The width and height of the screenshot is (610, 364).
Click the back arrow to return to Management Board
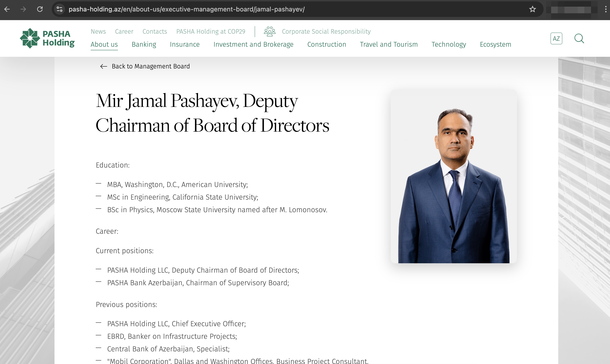[x=103, y=66]
